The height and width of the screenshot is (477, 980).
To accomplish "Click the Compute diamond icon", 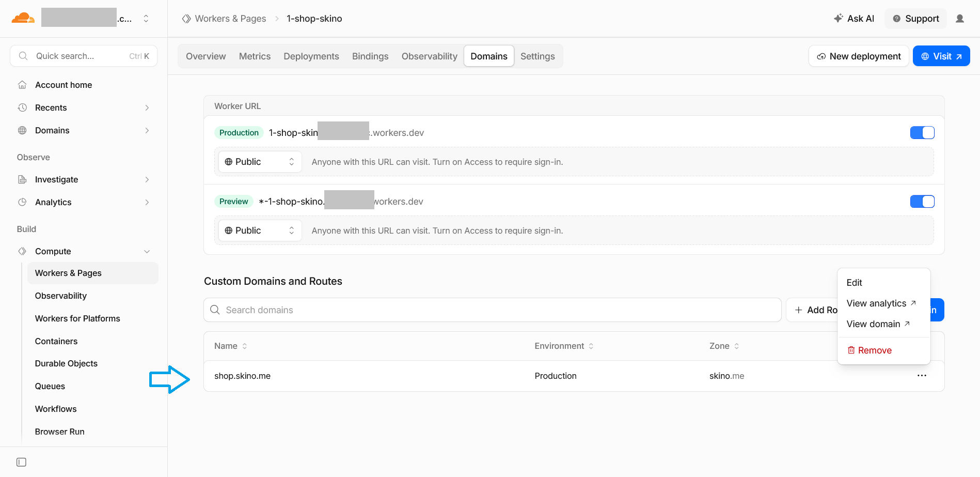I will 22,251.
